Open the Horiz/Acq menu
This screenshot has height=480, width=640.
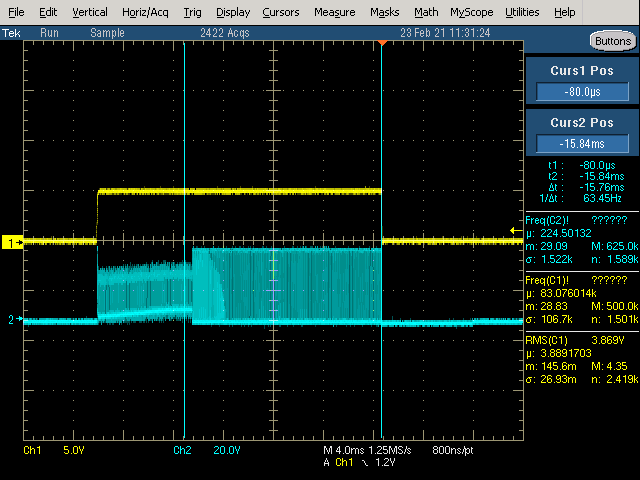pos(145,12)
